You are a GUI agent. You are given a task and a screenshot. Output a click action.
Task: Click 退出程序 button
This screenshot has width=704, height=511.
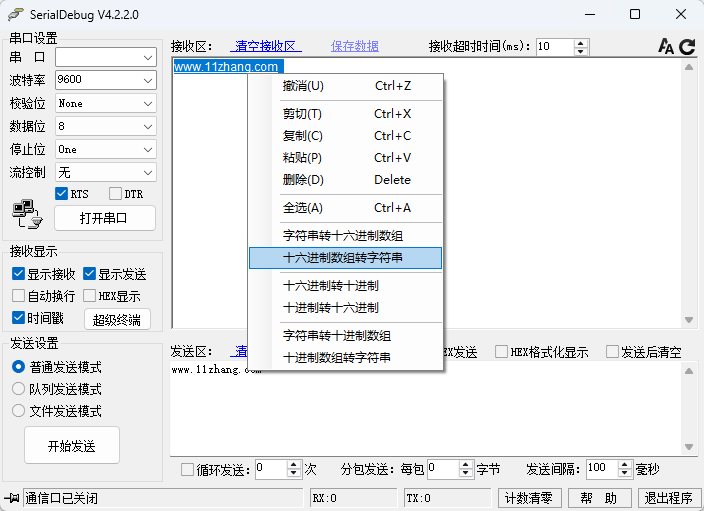click(669, 498)
